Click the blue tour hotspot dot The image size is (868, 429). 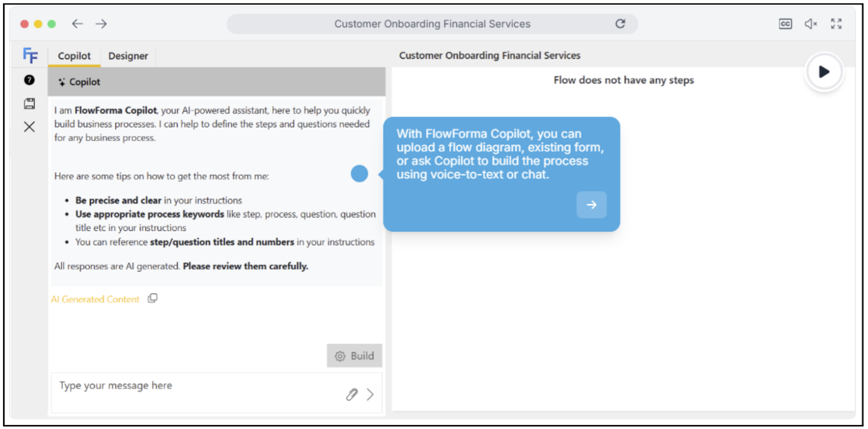click(x=359, y=174)
